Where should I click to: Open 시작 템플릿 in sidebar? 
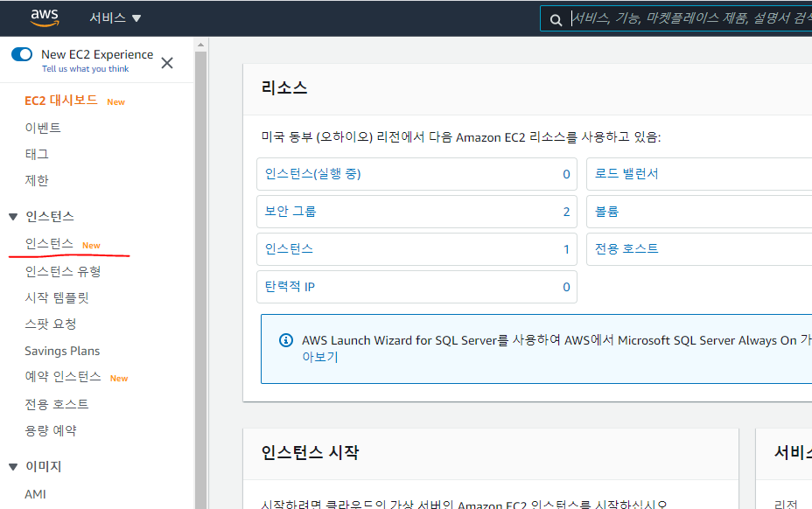point(57,297)
